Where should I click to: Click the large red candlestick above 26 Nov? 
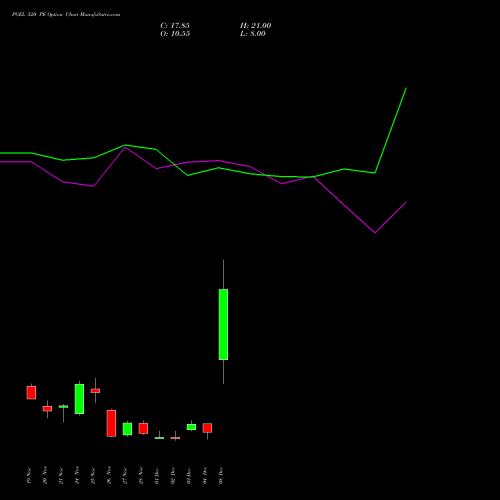[x=111, y=423]
